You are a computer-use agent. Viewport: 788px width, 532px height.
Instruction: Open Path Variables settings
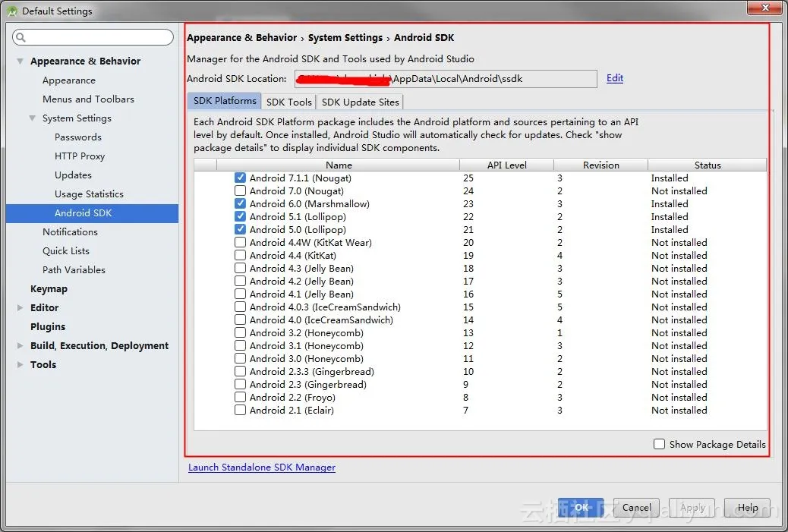74,269
